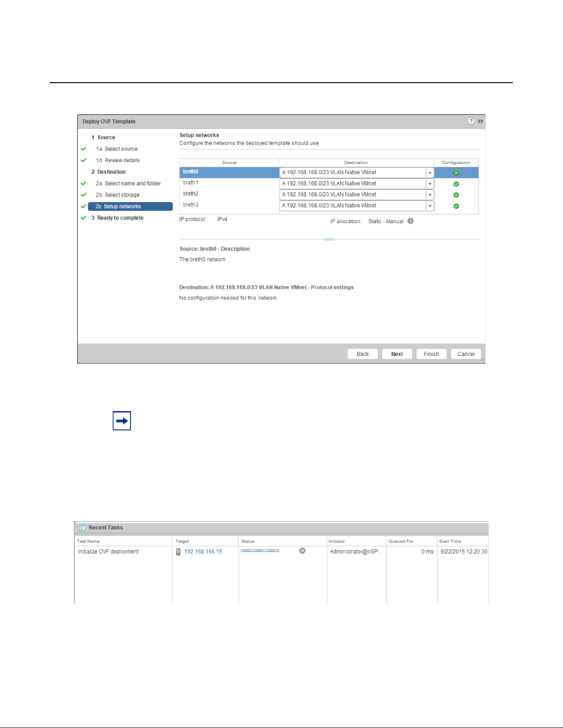This screenshot has height=728, width=563.
Task: Open the destination dropdown for breth3
Action: tap(430, 206)
